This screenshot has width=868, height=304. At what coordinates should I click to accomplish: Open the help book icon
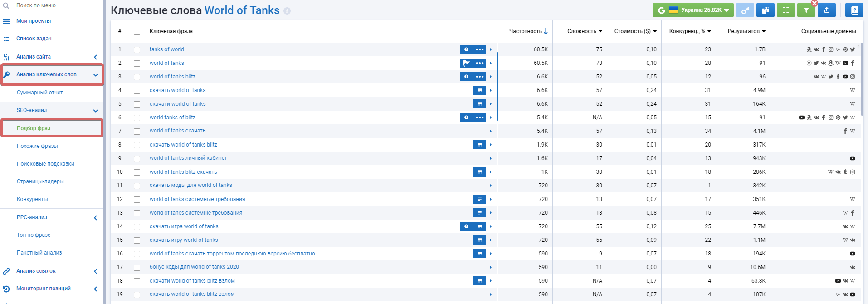coord(854,10)
